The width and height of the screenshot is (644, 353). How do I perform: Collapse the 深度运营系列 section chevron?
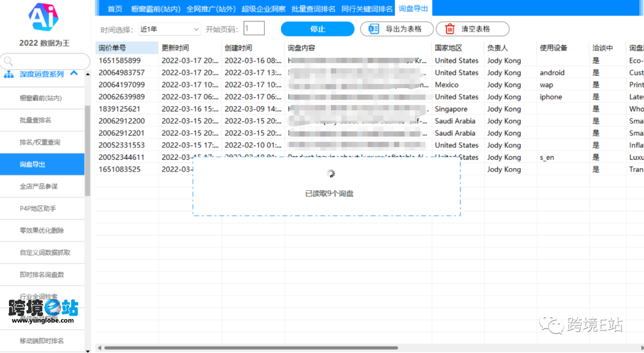(x=74, y=73)
